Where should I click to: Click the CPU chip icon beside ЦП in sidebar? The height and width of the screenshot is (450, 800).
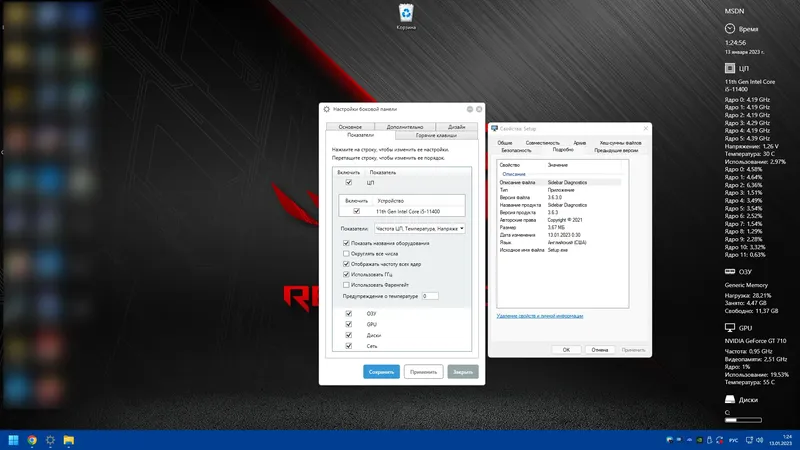tap(730, 68)
